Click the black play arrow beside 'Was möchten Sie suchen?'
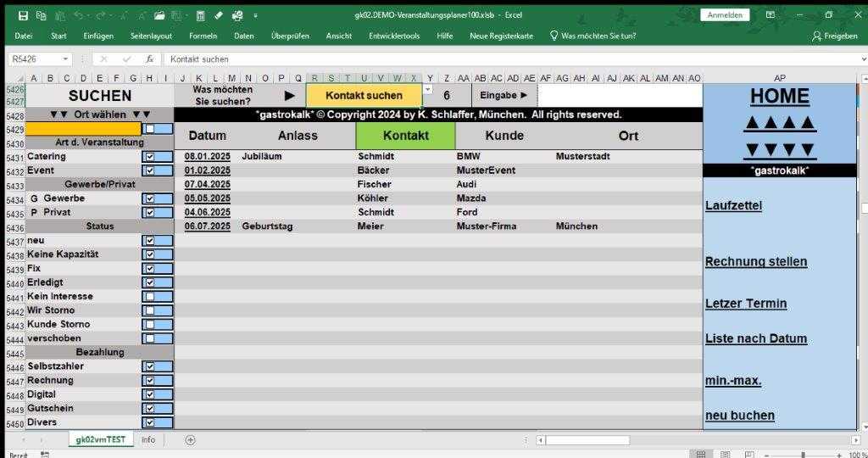868x458 pixels. [289, 96]
